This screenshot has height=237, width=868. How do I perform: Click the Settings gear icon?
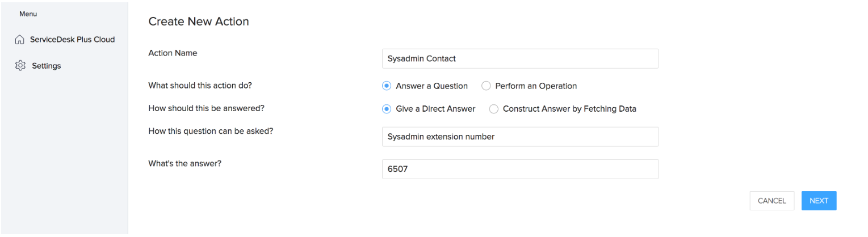point(20,66)
